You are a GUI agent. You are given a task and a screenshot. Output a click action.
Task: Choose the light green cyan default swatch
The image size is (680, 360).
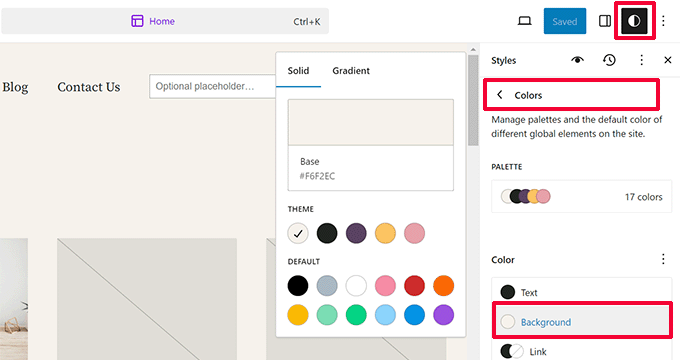coord(327,315)
